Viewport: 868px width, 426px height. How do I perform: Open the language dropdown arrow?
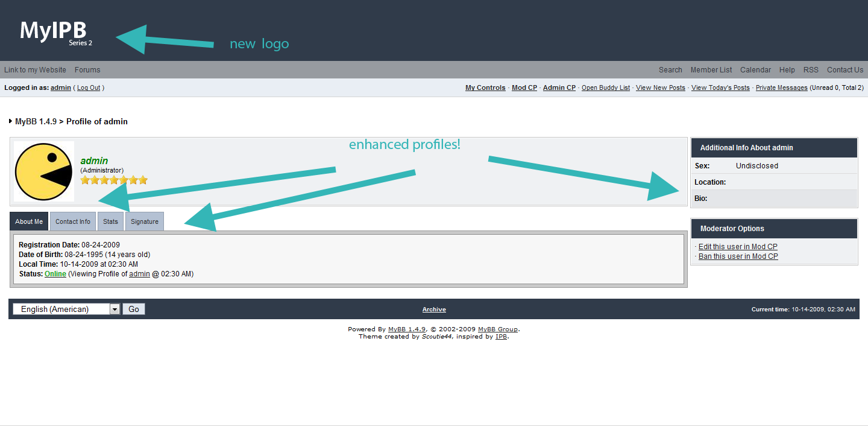[x=115, y=309]
